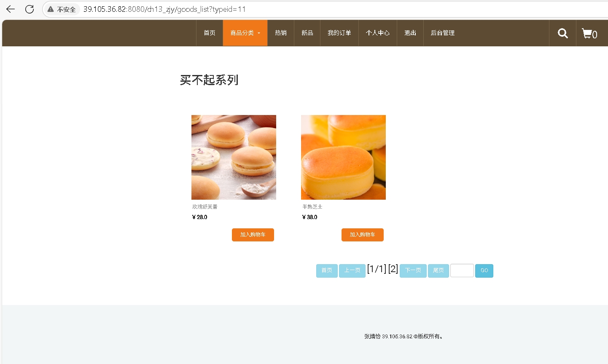Click the page number input field
608x364 pixels.
pos(462,270)
